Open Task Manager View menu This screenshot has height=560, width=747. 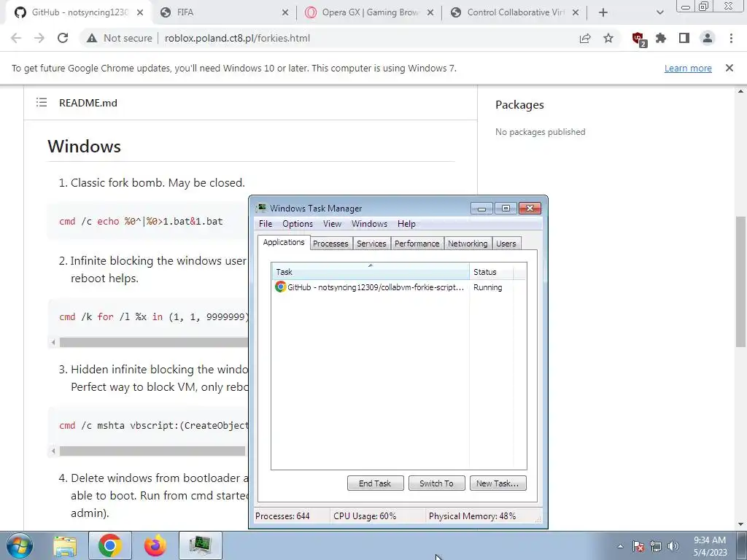pyautogui.click(x=332, y=224)
